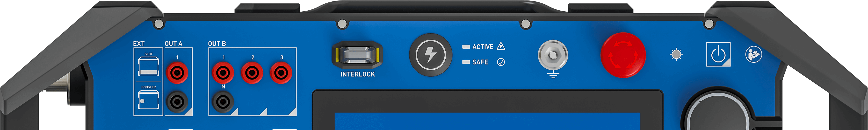Click the red emergency stop button
868x130 pixels.
[623, 55]
